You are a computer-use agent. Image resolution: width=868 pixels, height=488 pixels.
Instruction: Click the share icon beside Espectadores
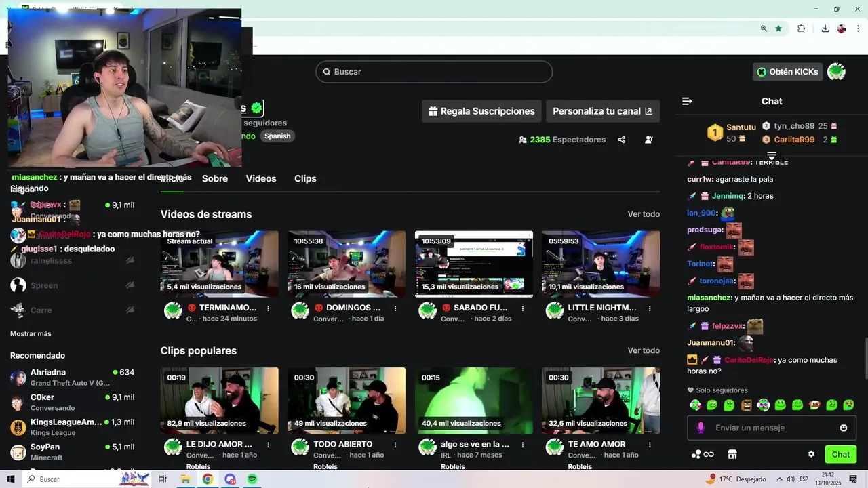pyautogui.click(x=622, y=140)
